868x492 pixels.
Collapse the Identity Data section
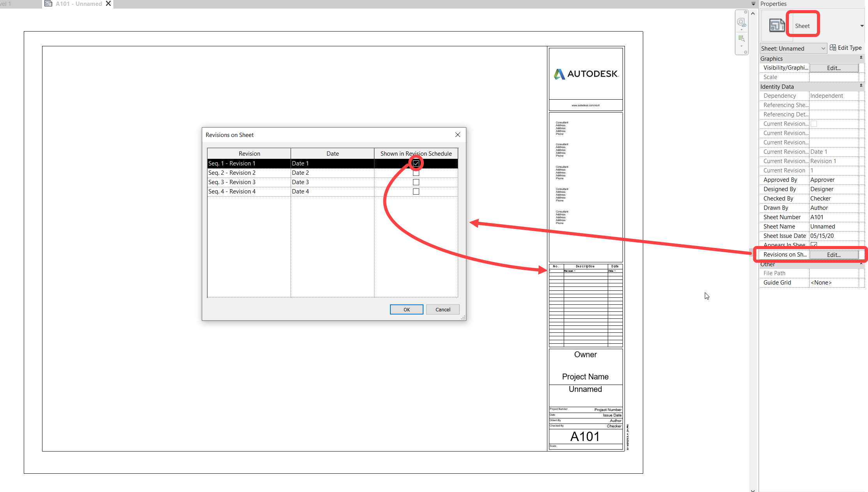pos(861,86)
